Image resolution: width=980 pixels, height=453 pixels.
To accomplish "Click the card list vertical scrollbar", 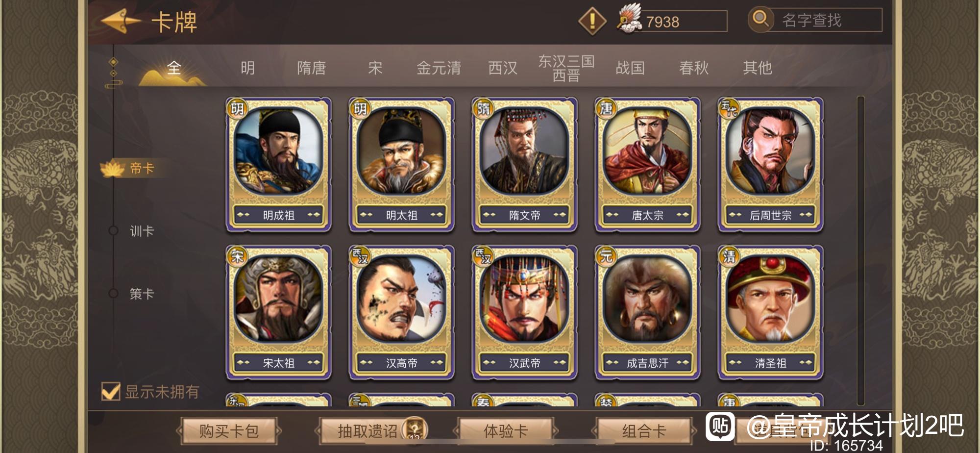I will coord(860,251).
